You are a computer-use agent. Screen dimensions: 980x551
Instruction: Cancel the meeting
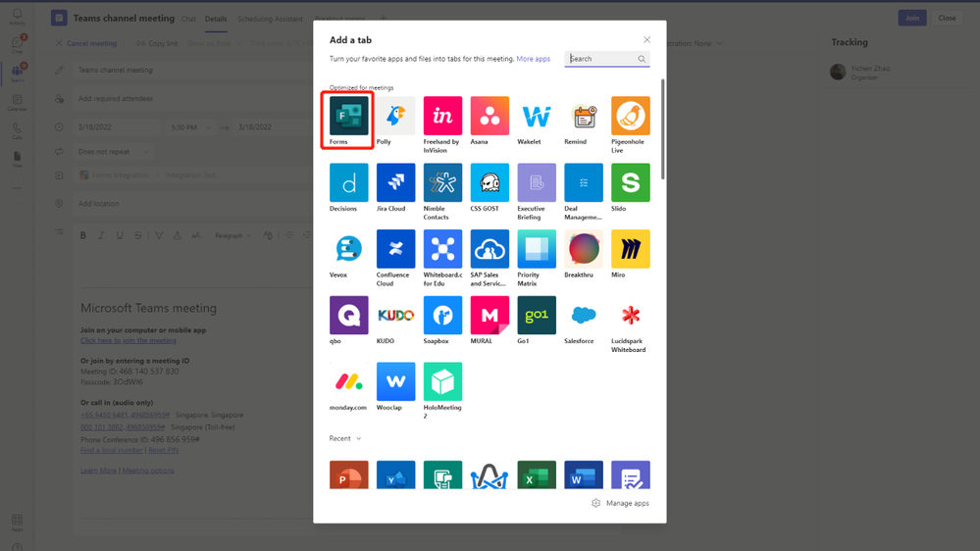86,44
